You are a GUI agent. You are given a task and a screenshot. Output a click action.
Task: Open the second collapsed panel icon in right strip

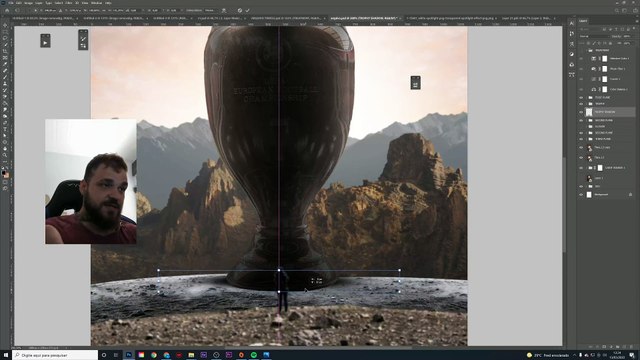point(571,33)
